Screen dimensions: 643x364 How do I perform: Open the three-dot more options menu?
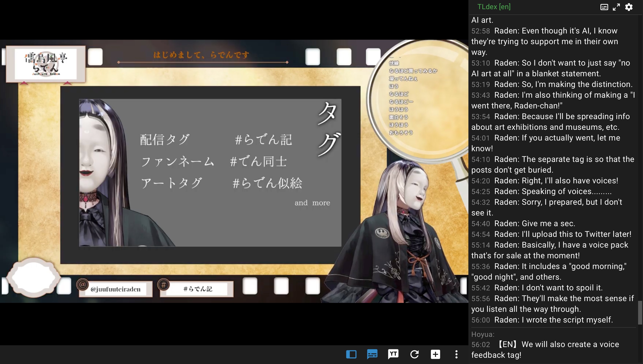(456, 354)
